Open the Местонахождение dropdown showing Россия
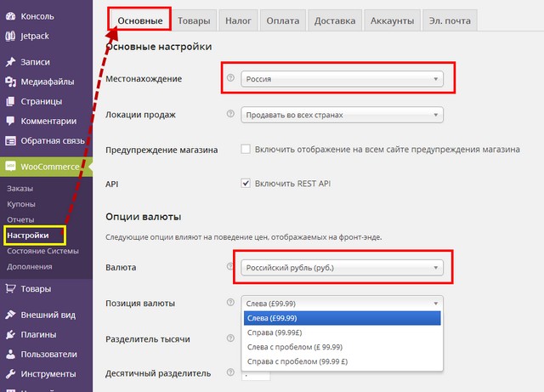This screenshot has height=392, width=544. coord(342,79)
